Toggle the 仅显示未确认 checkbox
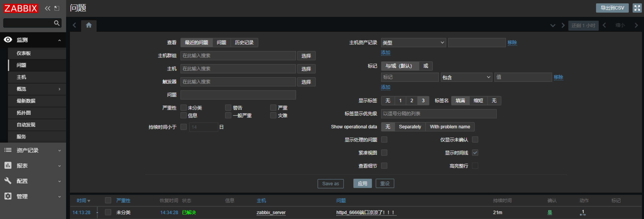Viewport: 644px width, 219px height. coord(475,139)
